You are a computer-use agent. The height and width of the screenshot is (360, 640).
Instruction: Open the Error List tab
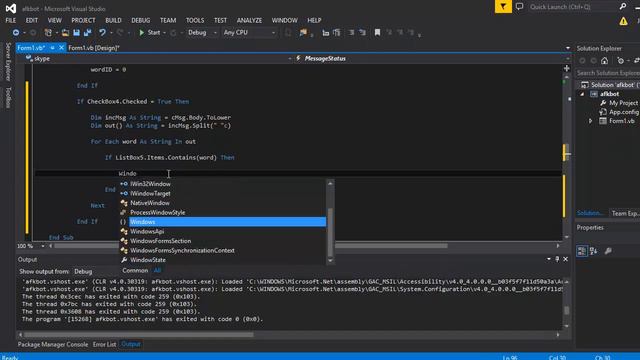tap(104, 344)
